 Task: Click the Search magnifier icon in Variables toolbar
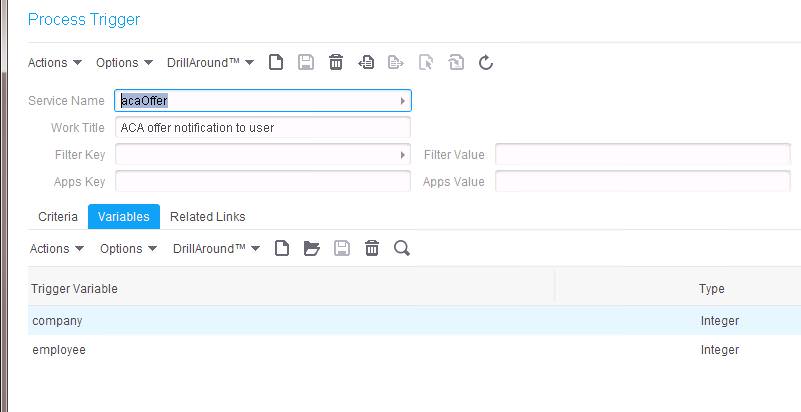tap(402, 249)
